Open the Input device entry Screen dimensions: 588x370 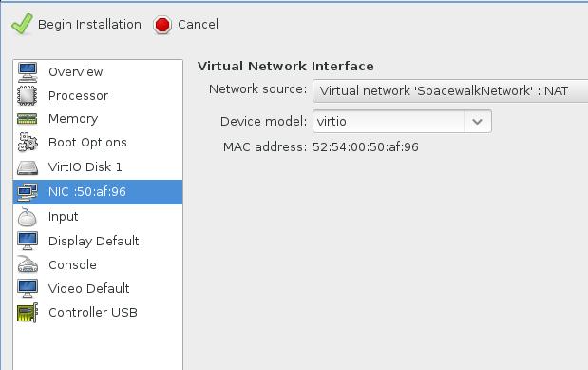point(98,217)
